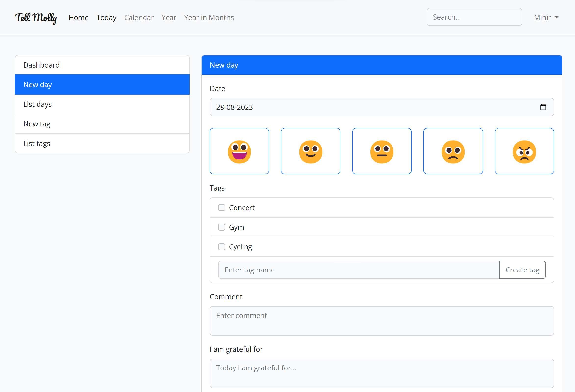This screenshot has width=575, height=392.
Task: Select the sad frowning mood emoji
Action: click(453, 151)
